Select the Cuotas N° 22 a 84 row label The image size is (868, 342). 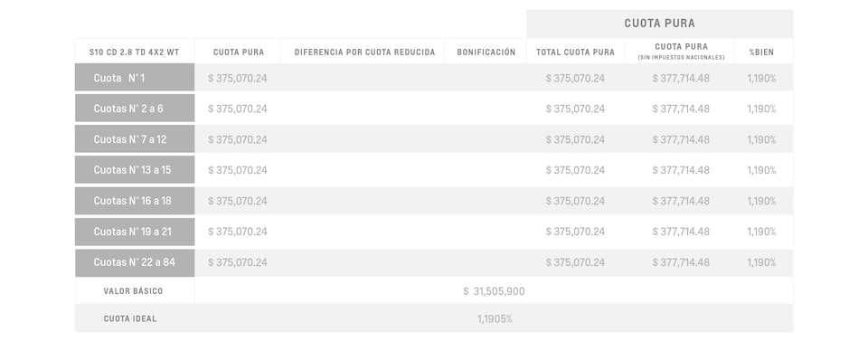(x=135, y=262)
